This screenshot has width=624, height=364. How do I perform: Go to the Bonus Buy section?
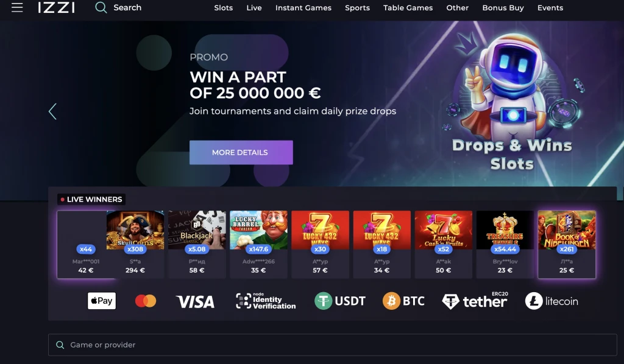pos(503,7)
